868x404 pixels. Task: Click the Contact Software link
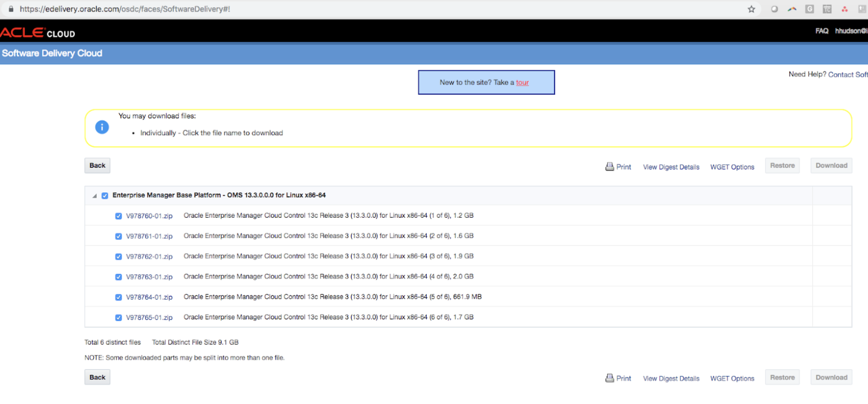click(848, 75)
